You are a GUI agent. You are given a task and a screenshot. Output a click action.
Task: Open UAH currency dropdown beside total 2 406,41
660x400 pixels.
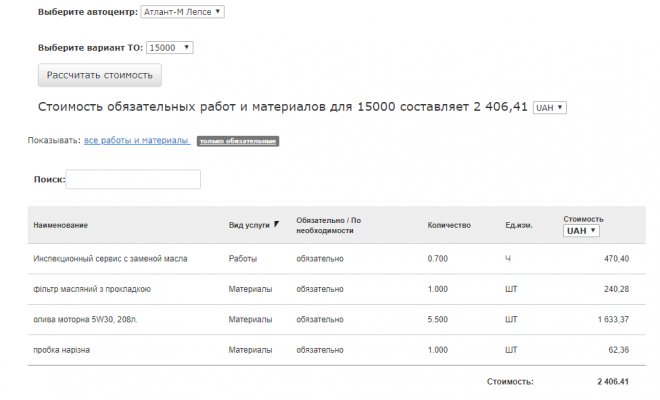coord(550,107)
